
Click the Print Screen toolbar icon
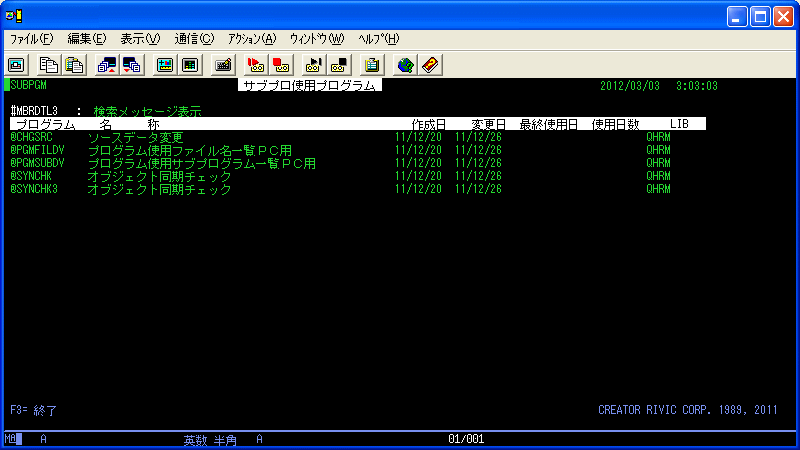click(16, 65)
